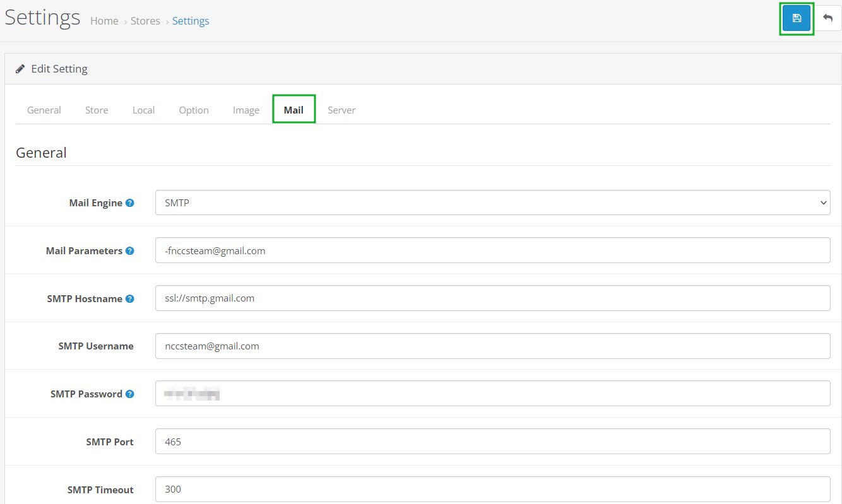Open the Local tab

tap(143, 110)
